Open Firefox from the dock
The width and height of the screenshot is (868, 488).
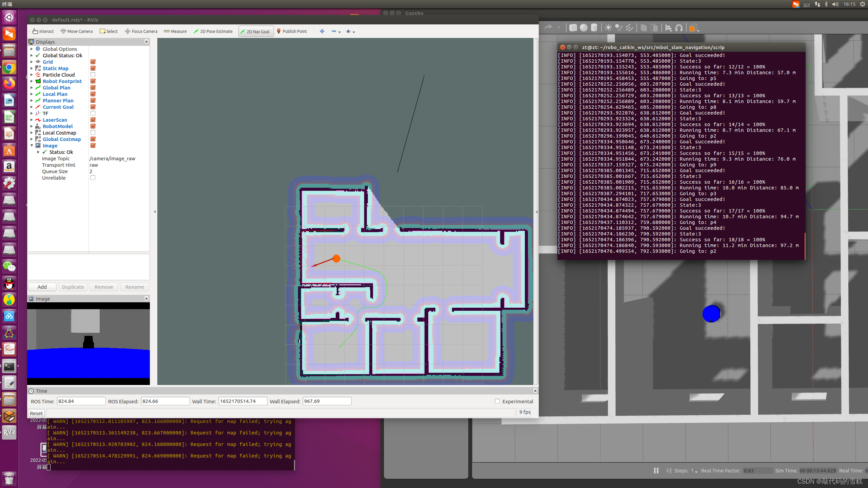[x=9, y=84]
